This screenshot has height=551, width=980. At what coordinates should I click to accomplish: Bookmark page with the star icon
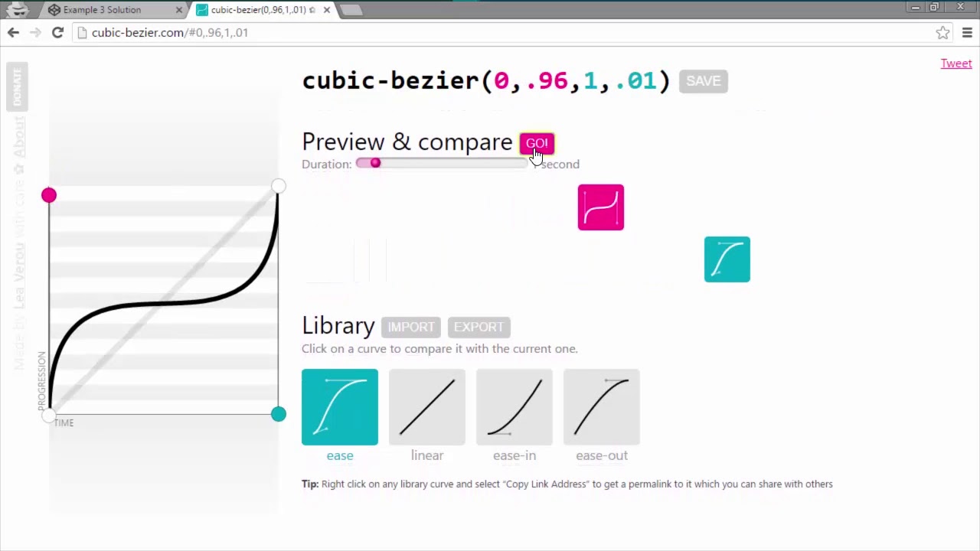click(942, 33)
